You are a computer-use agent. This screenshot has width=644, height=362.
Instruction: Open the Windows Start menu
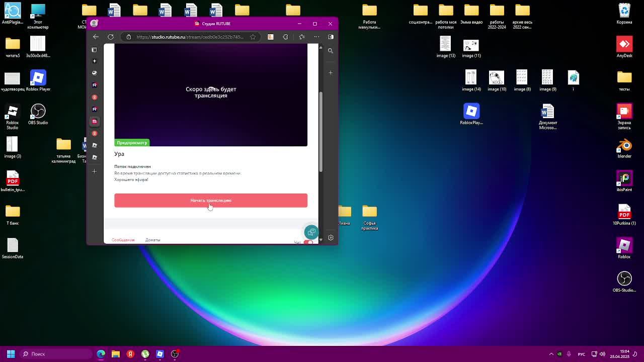pos(11,354)
